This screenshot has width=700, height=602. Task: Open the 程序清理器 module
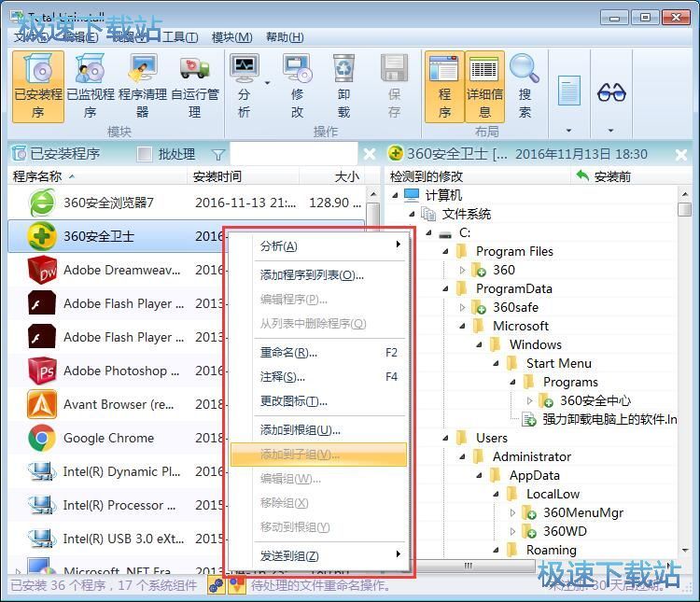coord(143,86)
